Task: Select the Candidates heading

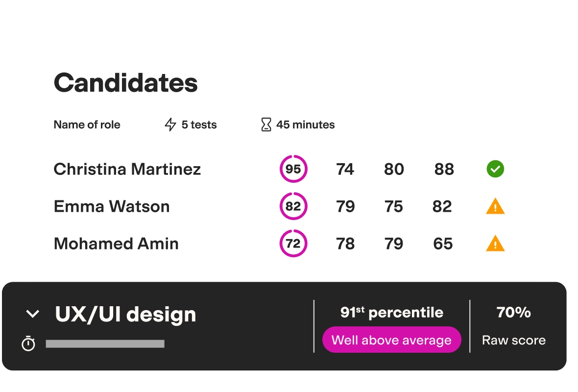Action: click(125, 82)
